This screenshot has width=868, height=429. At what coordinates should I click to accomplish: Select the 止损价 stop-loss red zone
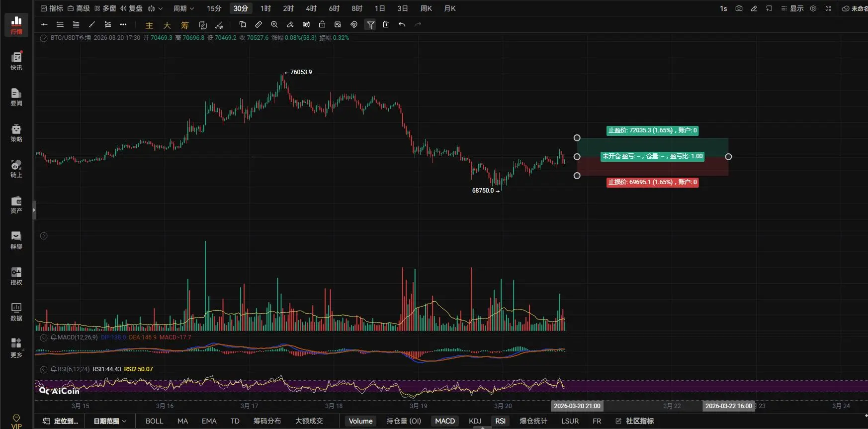click(x=652, y=166)
